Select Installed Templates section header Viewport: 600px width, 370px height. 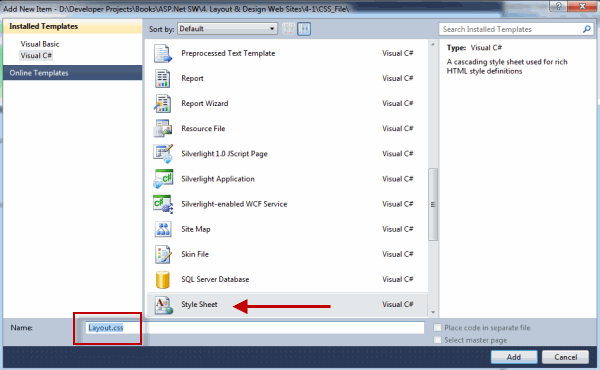click(73, 26)
